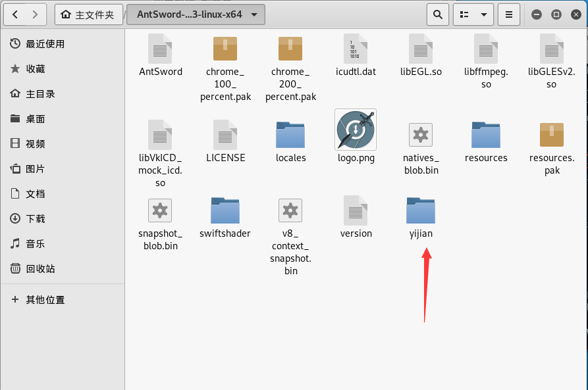588x390 pixels.
Task: Select libVkICD_mock_icd.so file
Action: pyautogui.click(x=160, y=154)
